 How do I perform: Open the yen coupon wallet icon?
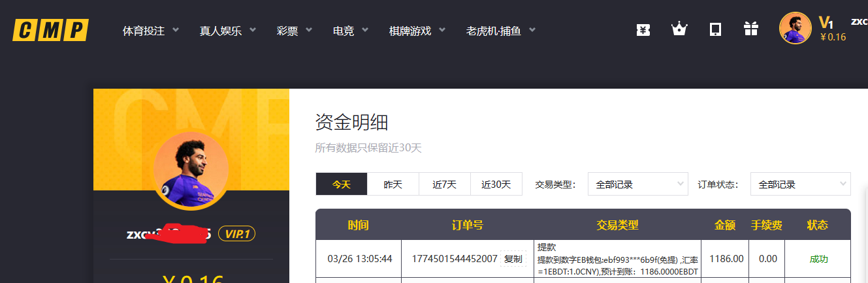tap(643, 29)
